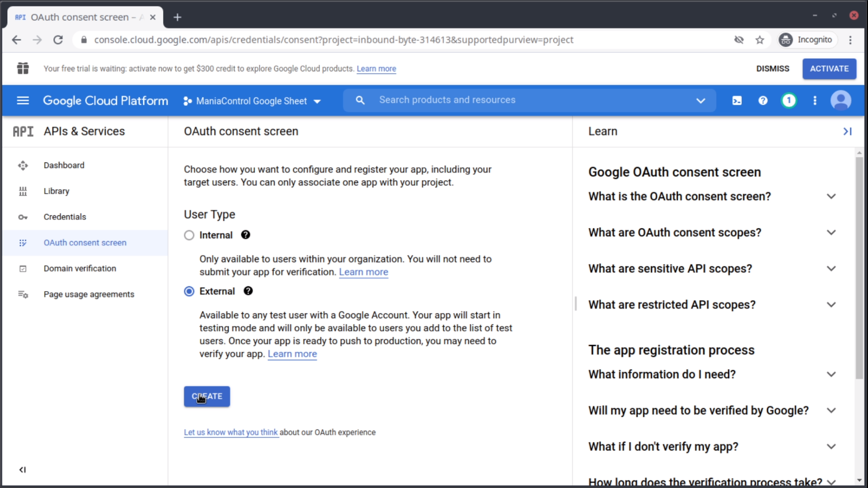Open notifications badge showing 1
Screen dimensions: 868x488
pyautogui.click(x=788, y=101)
